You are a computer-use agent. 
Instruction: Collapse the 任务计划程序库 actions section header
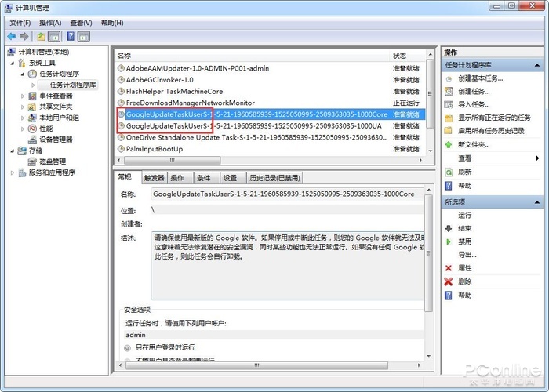point(493,65)
